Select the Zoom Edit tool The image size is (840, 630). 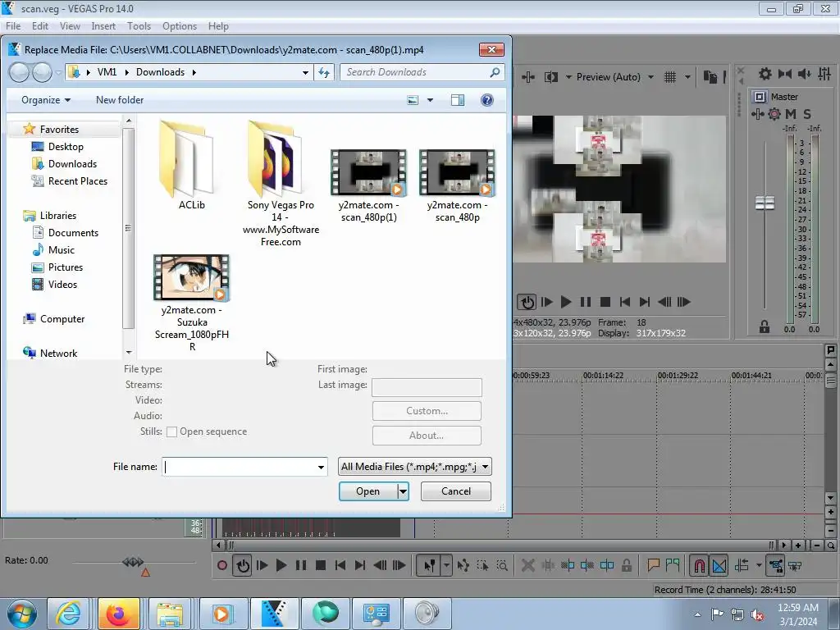[502, 565]
